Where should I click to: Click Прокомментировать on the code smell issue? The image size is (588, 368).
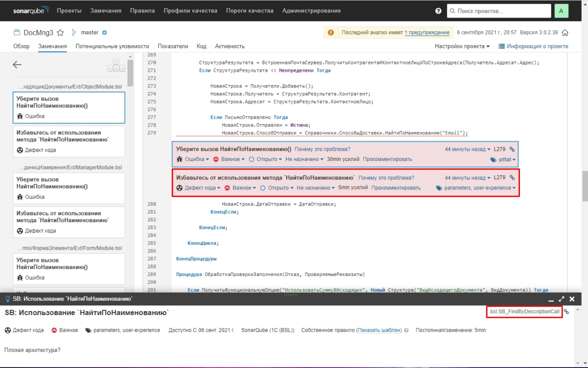point(396,188)
